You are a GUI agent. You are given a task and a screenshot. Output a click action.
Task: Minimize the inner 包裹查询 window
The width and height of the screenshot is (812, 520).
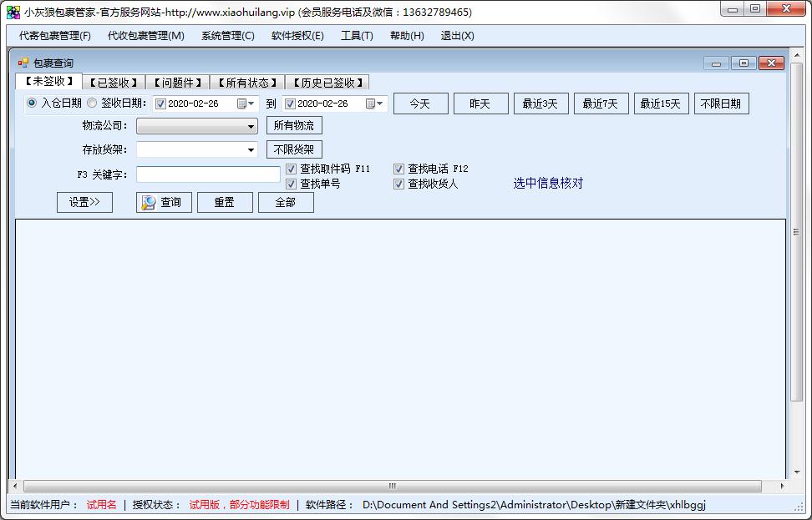[716, 63]
